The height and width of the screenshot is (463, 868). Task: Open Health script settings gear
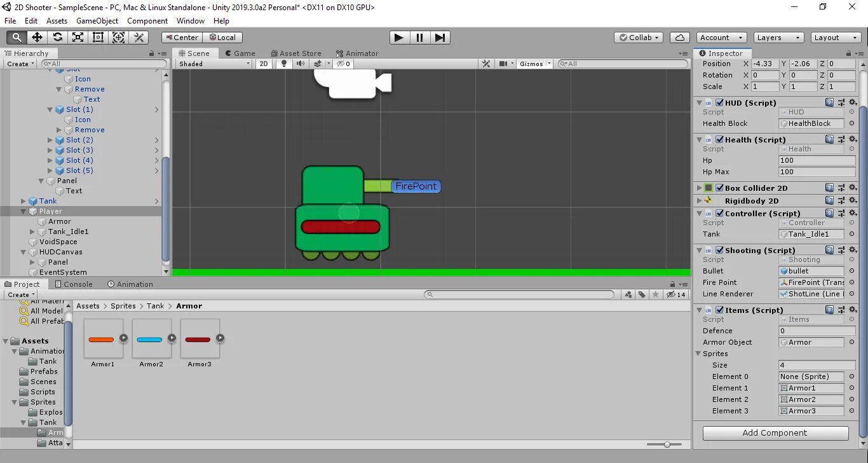click(853, 139)
